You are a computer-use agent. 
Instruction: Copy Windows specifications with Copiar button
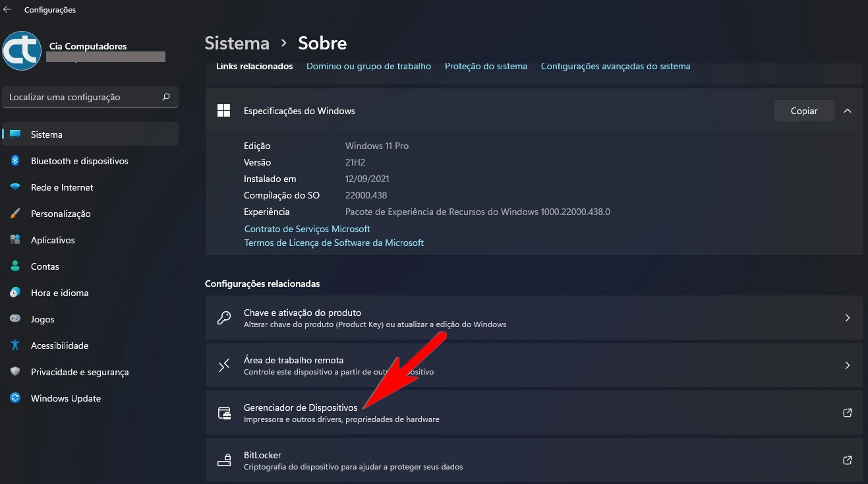tap(804, 111)
